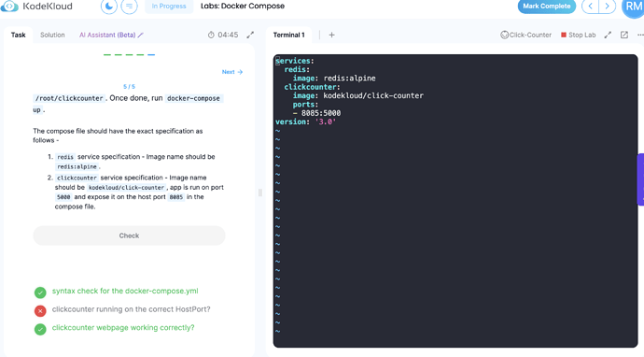Screen dimensions: 644x357
Task: Add a new terminal tab
Action: click(x=331, y=35)
